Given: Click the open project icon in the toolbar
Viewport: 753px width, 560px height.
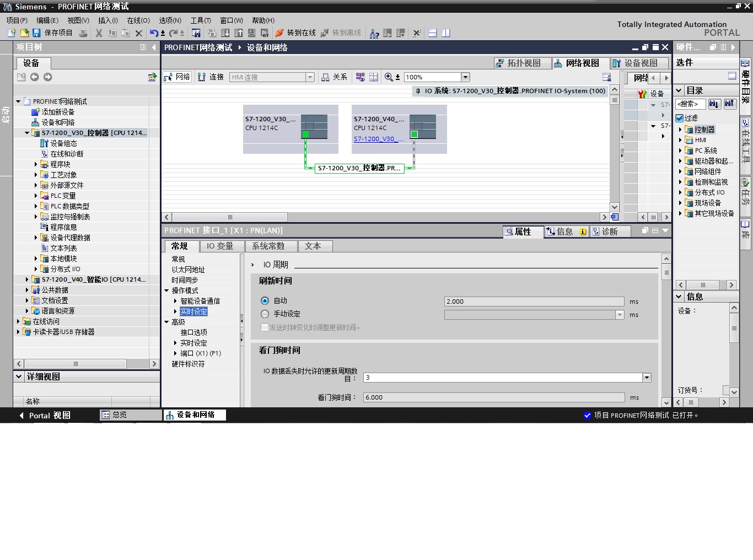Looking at the screenshot, I should pyautogui.click(x=24, y=33).
